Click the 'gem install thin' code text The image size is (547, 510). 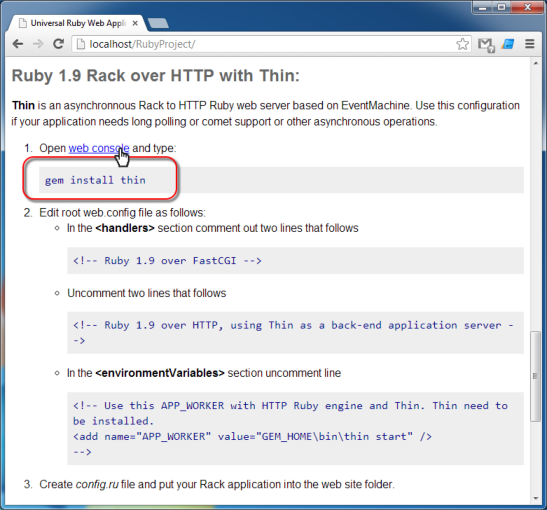(95, 180)
